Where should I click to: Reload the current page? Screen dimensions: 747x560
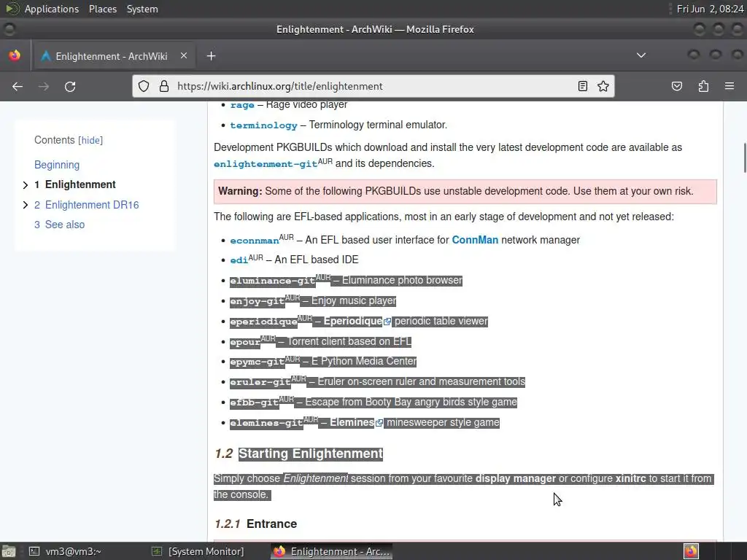click(x=70, y=86)
